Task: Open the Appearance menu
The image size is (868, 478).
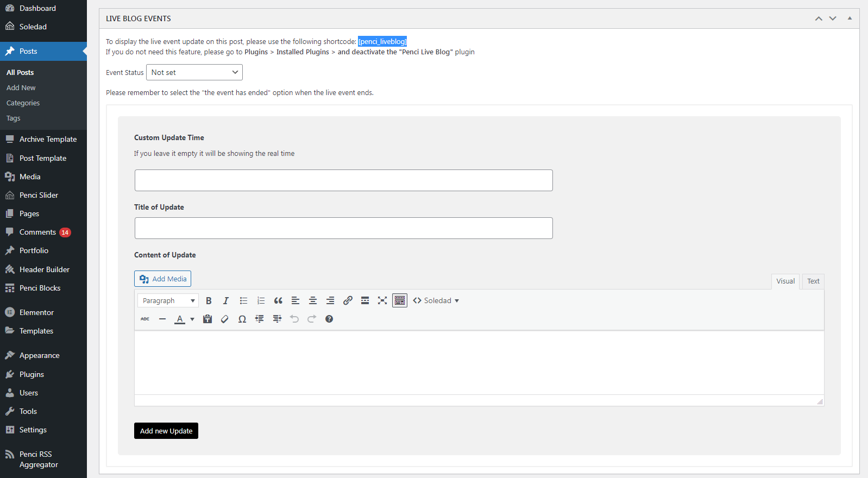Action: pos(43,355)
